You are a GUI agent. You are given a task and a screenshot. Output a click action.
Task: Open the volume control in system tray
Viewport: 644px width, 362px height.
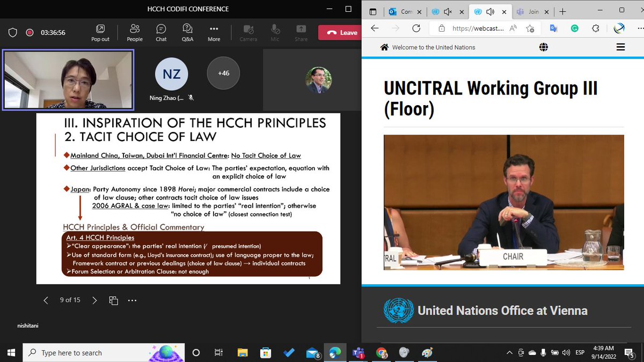[x=566, y=352]
